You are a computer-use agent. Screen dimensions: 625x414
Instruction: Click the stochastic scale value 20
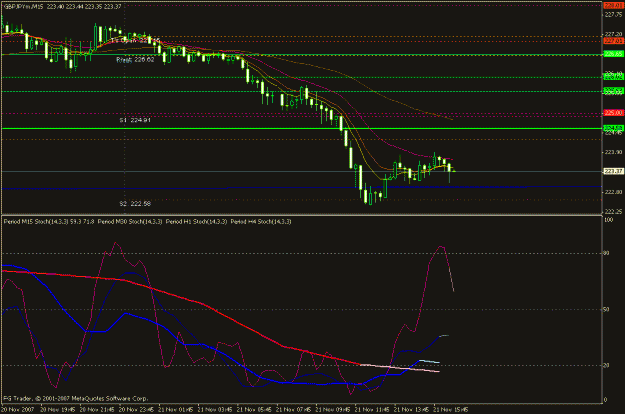(607, 365)
